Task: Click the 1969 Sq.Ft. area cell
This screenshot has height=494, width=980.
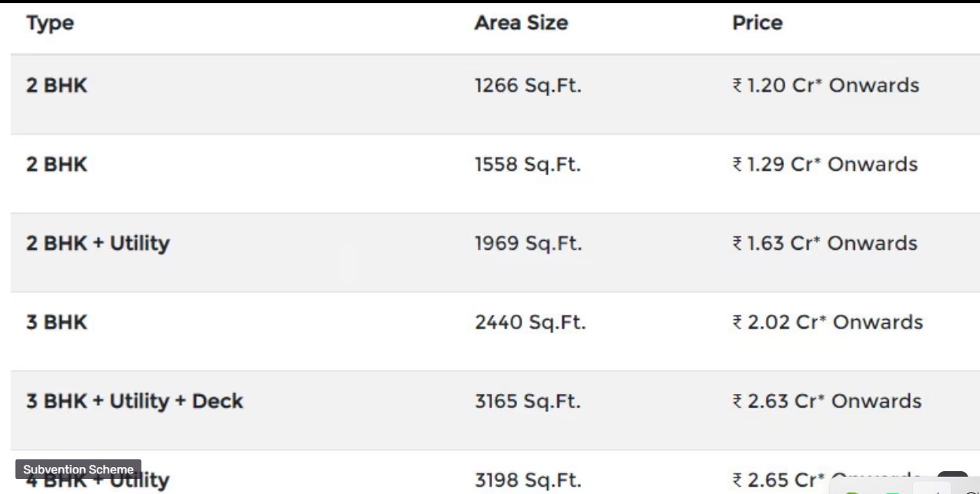Action: pyautogui.click(x=528, y=243)
